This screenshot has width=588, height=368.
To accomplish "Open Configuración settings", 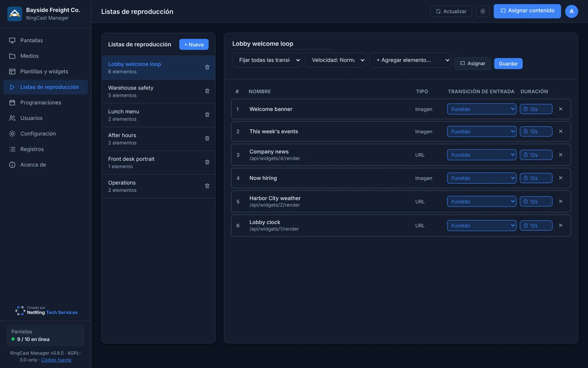I will click(46, 134).
